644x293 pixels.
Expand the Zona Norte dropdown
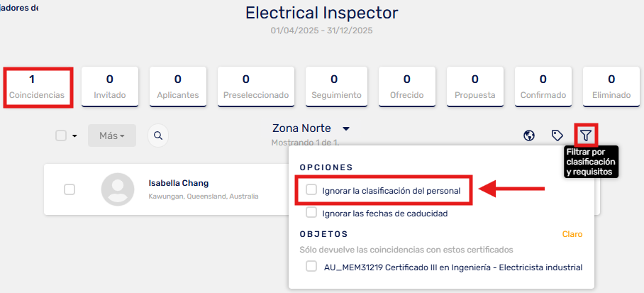point(346,128)
